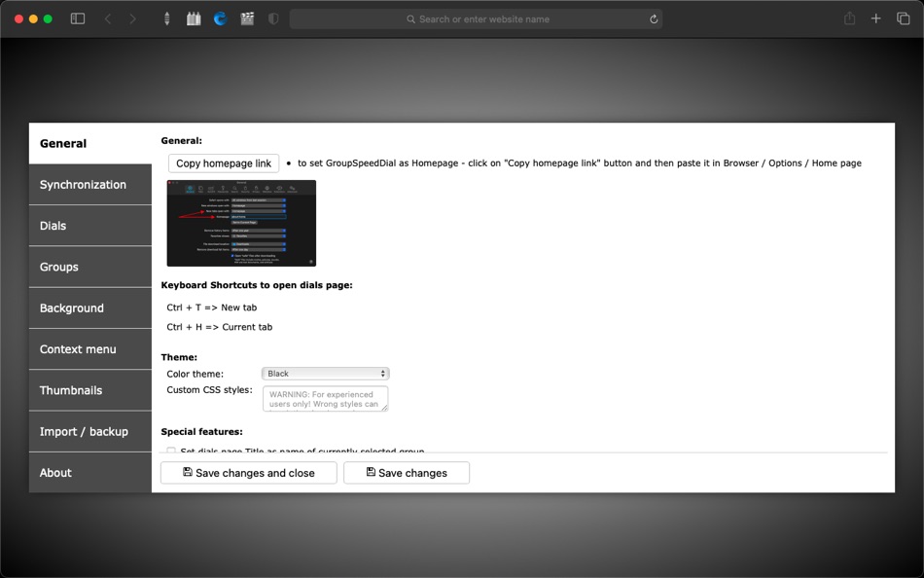This screenshot has height=578, width=924.
Task: Show tab overview icon
Action: tap(903, 18)
